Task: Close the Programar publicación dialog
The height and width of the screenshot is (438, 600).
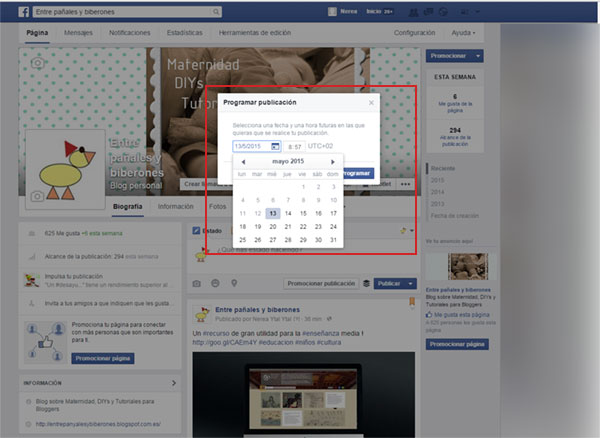Action: click(371, 103)
